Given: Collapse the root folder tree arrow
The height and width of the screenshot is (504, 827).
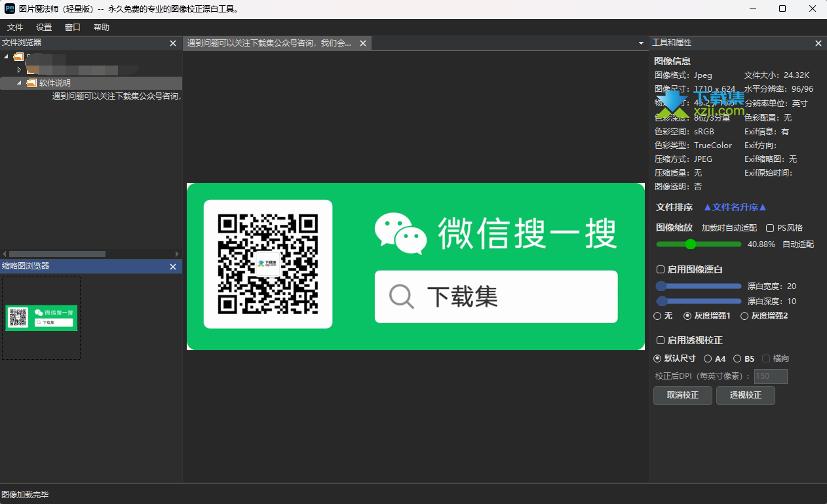Looking at the screenshot, I should pyautogui.click(x=6, y=57).
